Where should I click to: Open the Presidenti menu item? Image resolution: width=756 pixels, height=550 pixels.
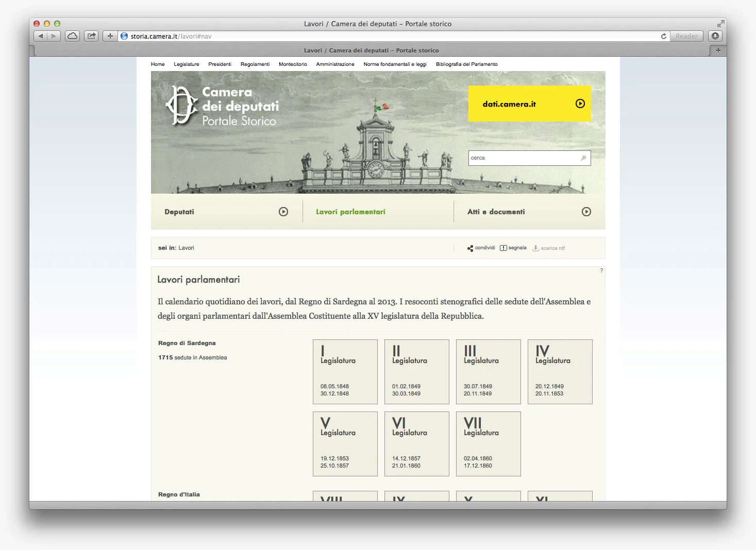pyautogui.click(x=220, y=64)
